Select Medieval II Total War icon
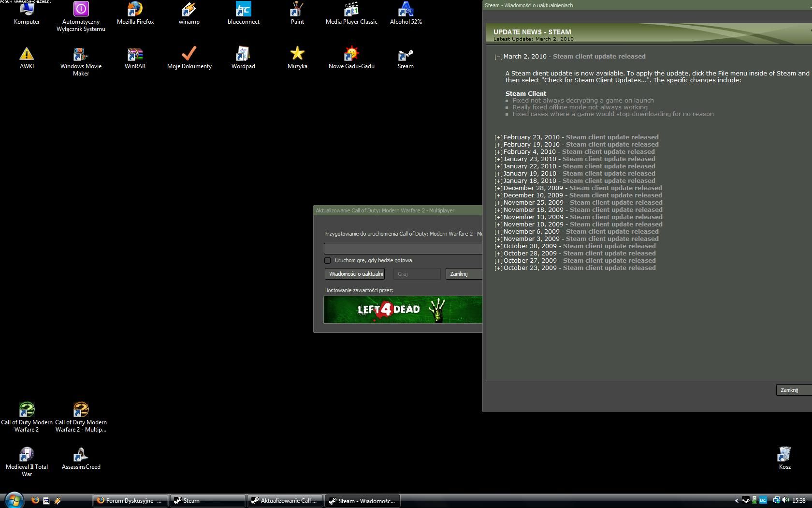 [27, 455]
